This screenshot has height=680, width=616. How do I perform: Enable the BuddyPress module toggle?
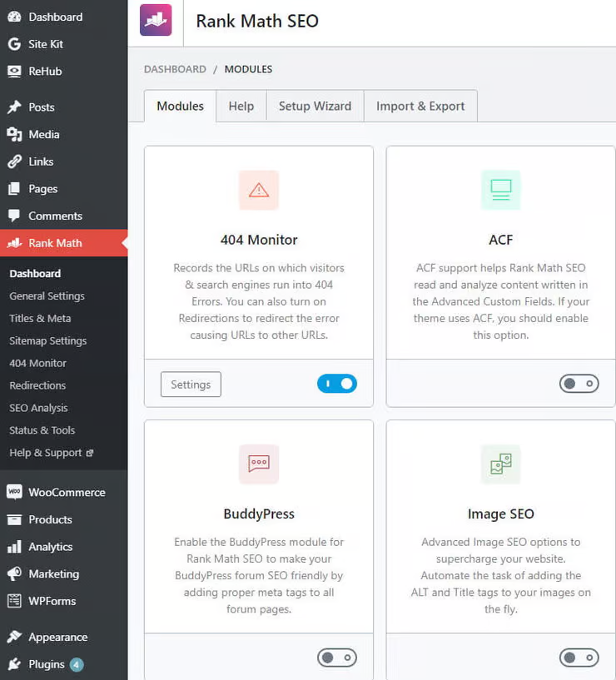pos(337,658)
